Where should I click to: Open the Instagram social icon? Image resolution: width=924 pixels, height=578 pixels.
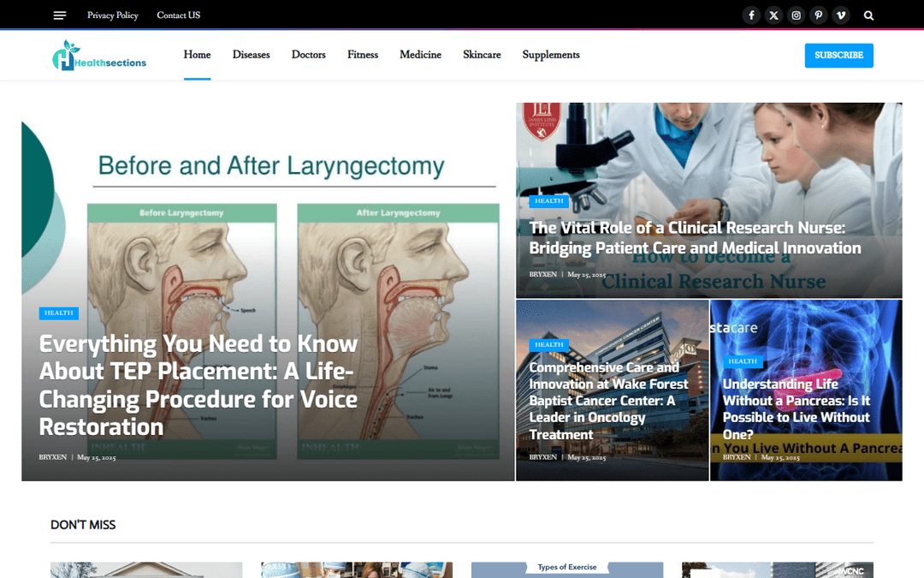click(x=797, y=15)
